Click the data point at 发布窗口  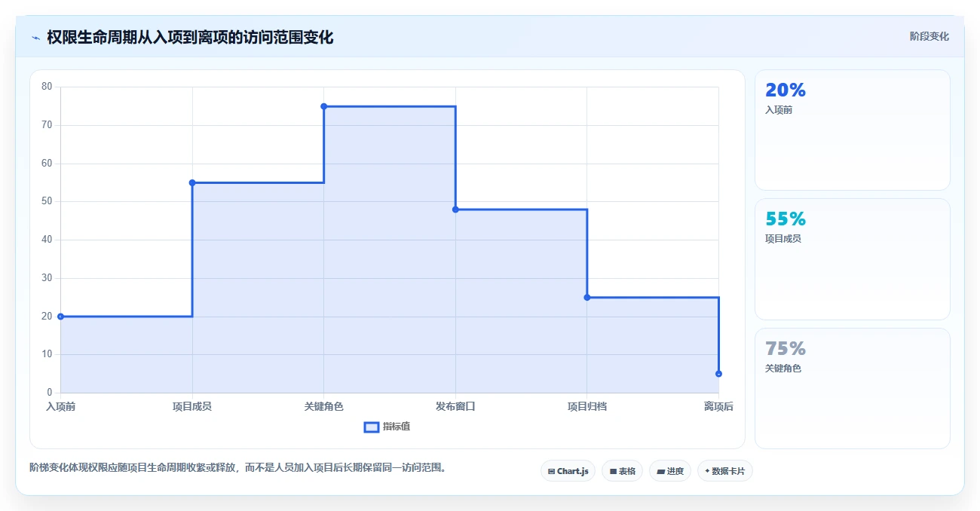(455, 210)
